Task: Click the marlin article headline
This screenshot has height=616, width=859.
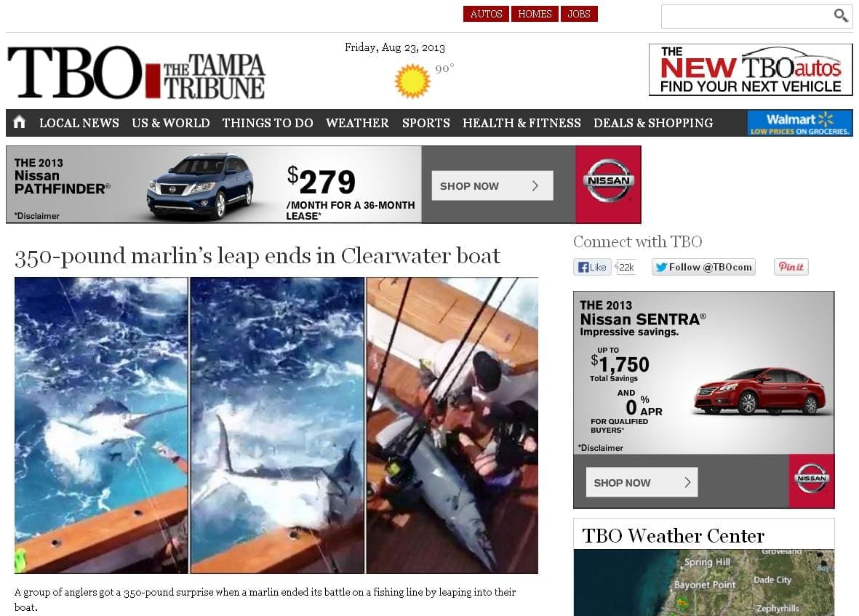Action: (x=257, y=256)
